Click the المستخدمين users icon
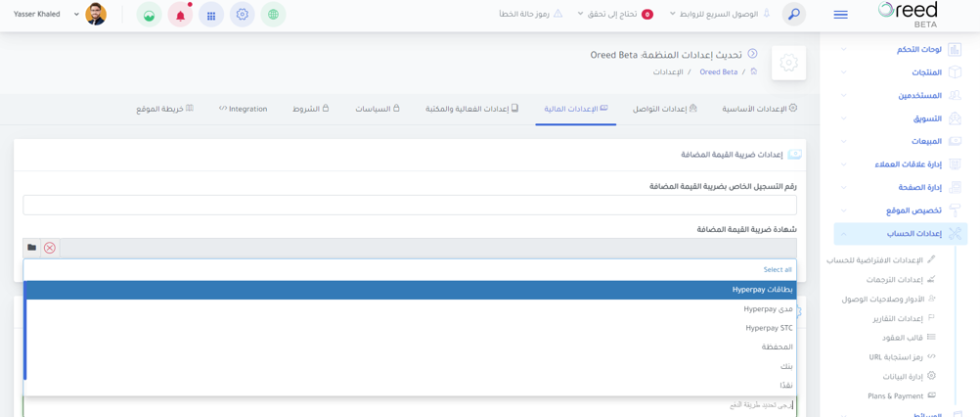The height and width of the screenshot is (417, 980). point(955,96)
